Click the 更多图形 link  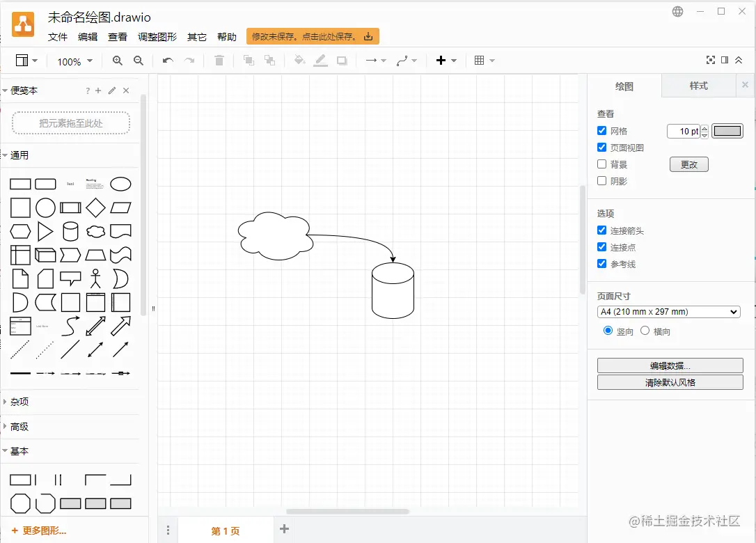39,531
